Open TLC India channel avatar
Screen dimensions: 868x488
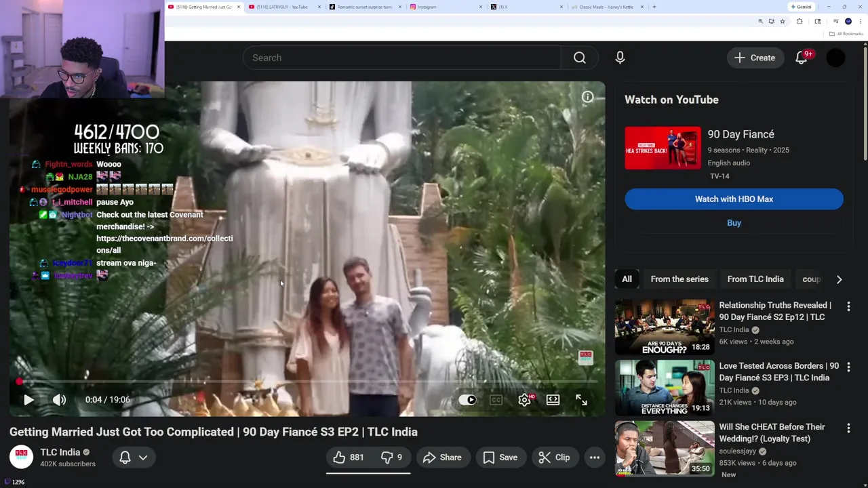click(x=21, y=457)
